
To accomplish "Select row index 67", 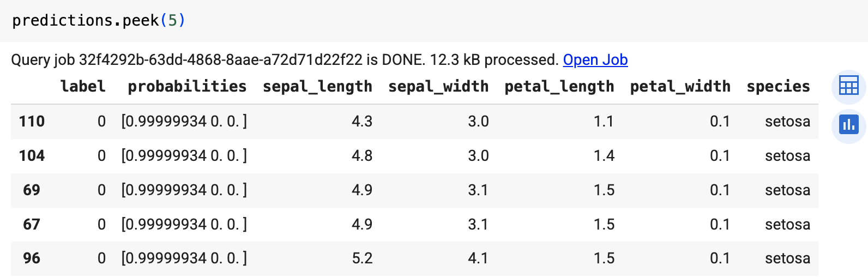I will pyautogui.click(x=32, y=224).
